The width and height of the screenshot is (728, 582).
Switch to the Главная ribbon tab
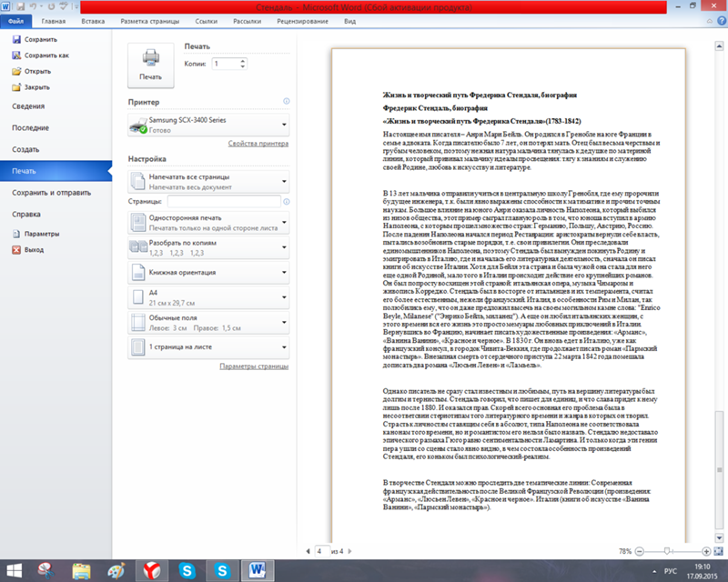point(53,18)
